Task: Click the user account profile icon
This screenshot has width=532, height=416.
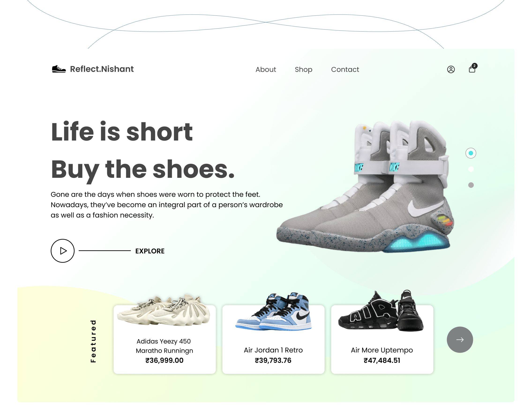Action: (451, 69)
